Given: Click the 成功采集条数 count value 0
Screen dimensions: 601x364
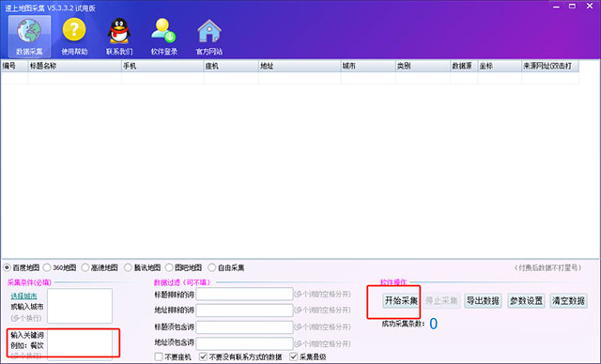Looking at the screenshot, I should [433, 324].
